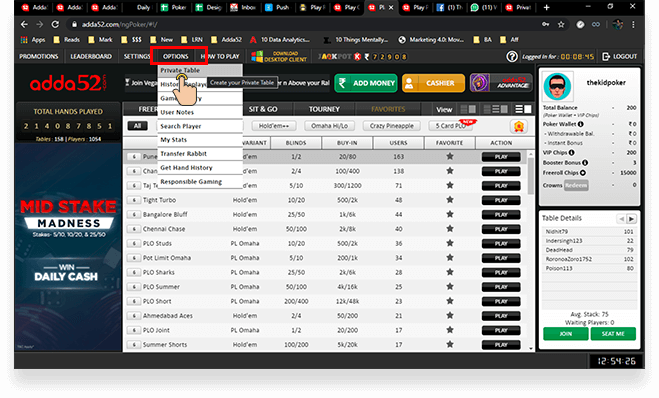The width and height of the screenshot is (659, 398).
Task: Open the SIT & GO tab
Action: (263, 109)
